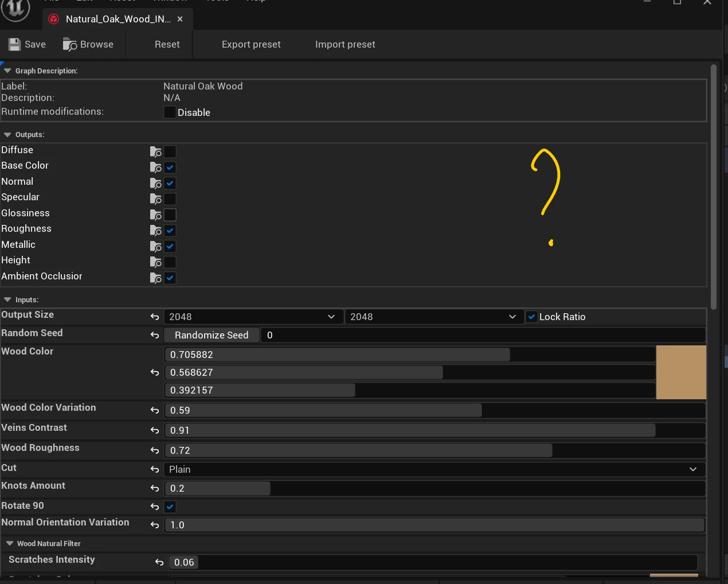Click the Save disk icon

14,44
